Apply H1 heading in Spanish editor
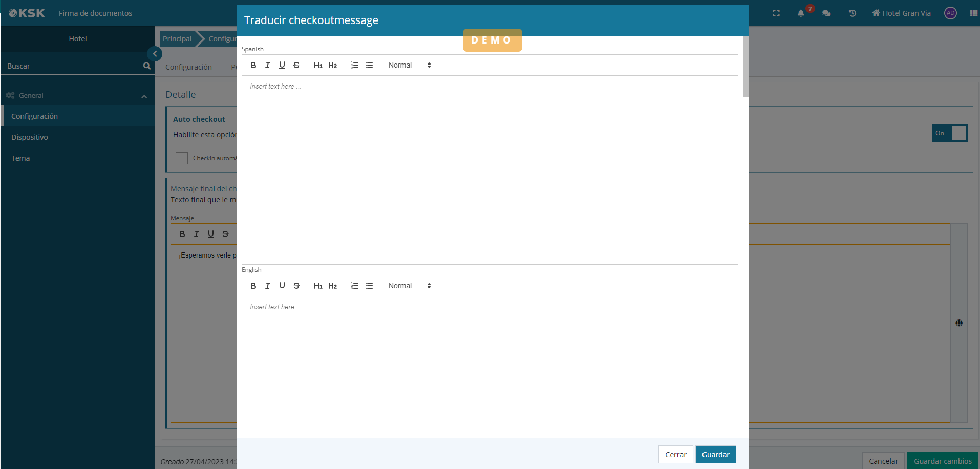Screen dimensions: 980x469 pos(318,65)
